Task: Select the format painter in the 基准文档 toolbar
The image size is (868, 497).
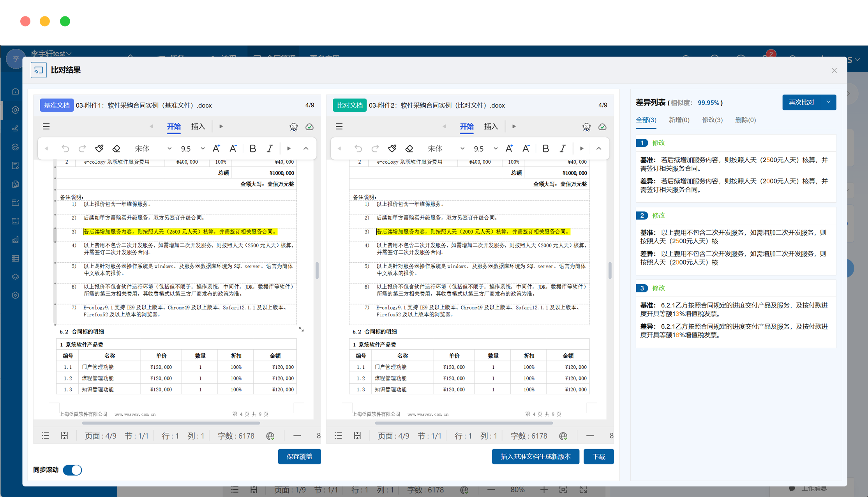Action: [x=99, y=149]
